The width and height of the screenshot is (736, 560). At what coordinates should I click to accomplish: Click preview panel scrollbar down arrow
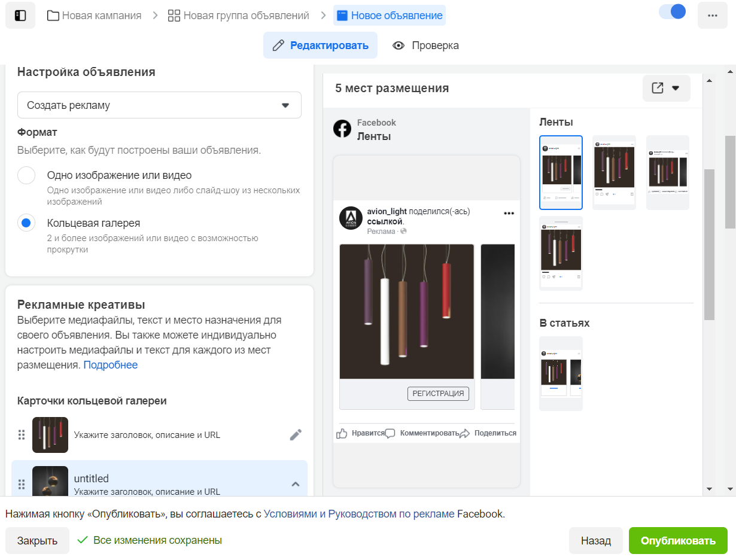pyautogui.click(x=709, y=489)
